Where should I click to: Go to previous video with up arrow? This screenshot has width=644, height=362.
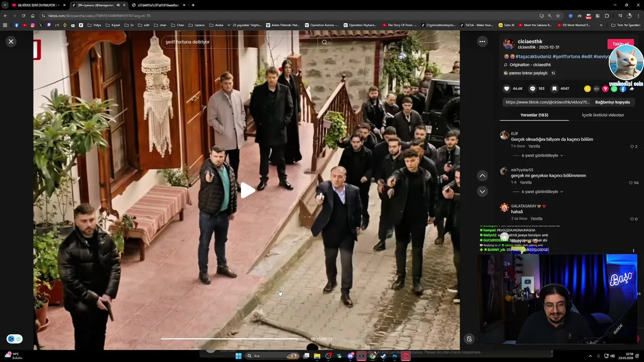coord(482,175)
